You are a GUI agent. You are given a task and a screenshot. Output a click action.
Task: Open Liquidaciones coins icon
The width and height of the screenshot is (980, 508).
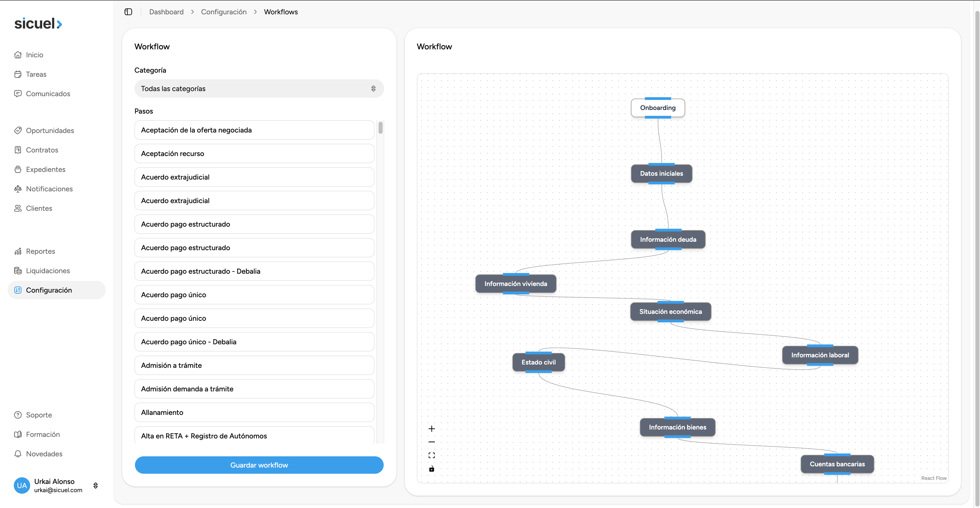[x=18, y=271]
